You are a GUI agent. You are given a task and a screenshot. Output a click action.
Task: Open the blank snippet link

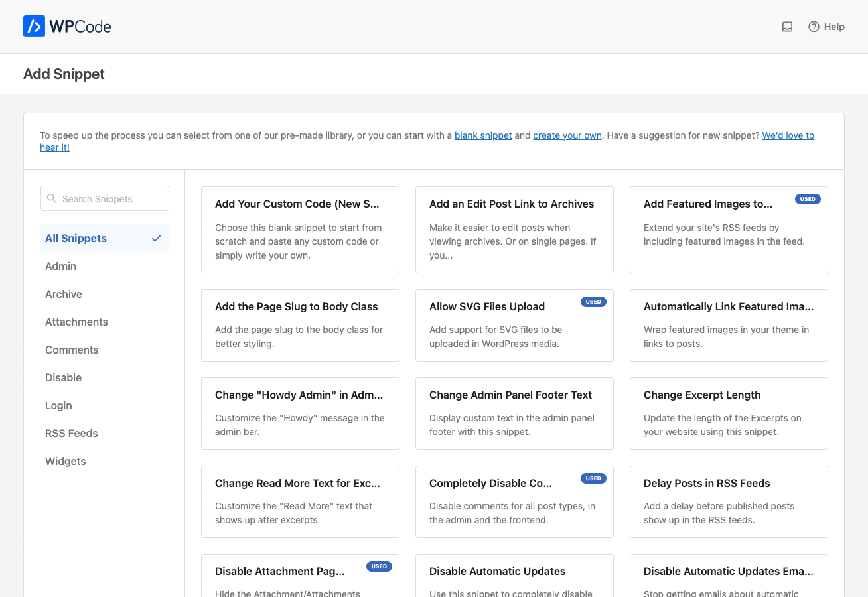coord(483,135)
